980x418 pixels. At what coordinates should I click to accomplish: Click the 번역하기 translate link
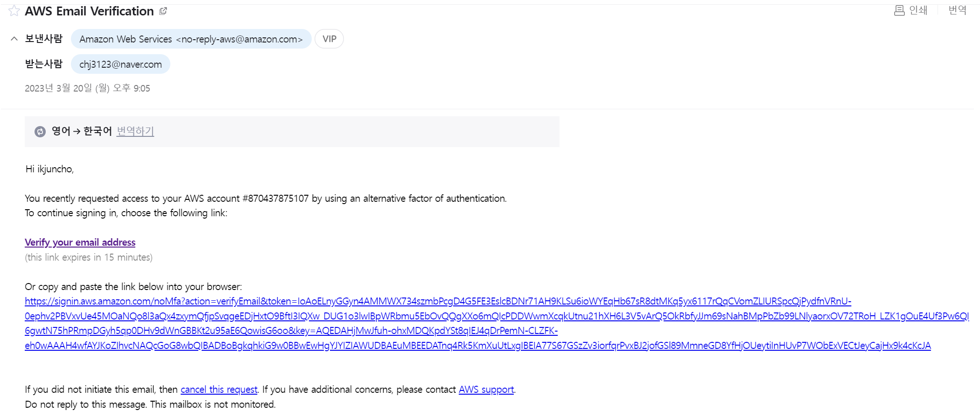[135, 131]
